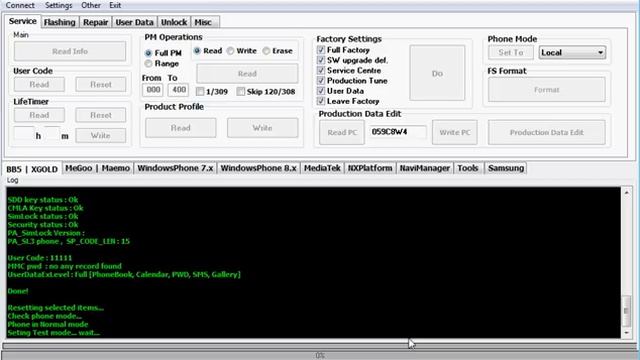Click Product Profile Read button
640x360 pixels.
click(x=181, y=128)
